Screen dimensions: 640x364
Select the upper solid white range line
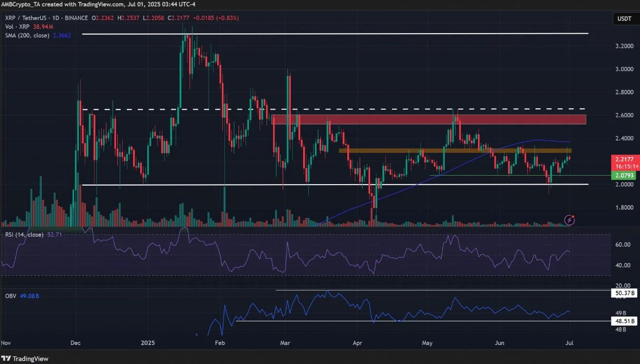point(335,34)
